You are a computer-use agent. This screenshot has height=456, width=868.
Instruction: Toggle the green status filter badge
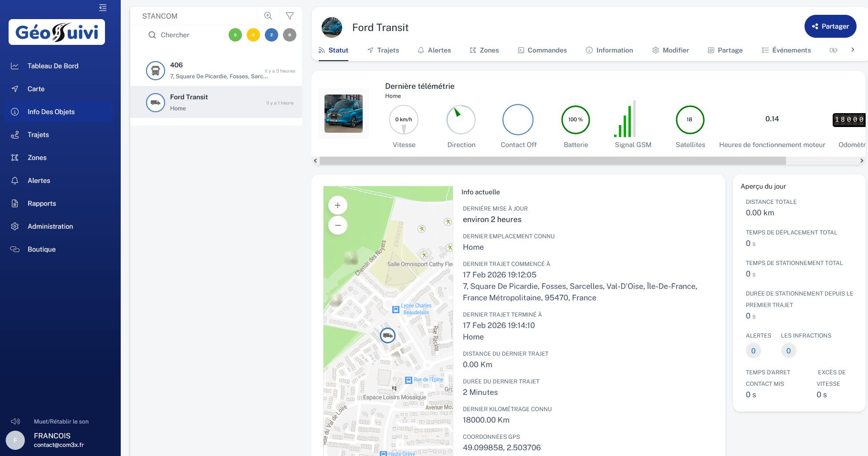tap(235, 35)
